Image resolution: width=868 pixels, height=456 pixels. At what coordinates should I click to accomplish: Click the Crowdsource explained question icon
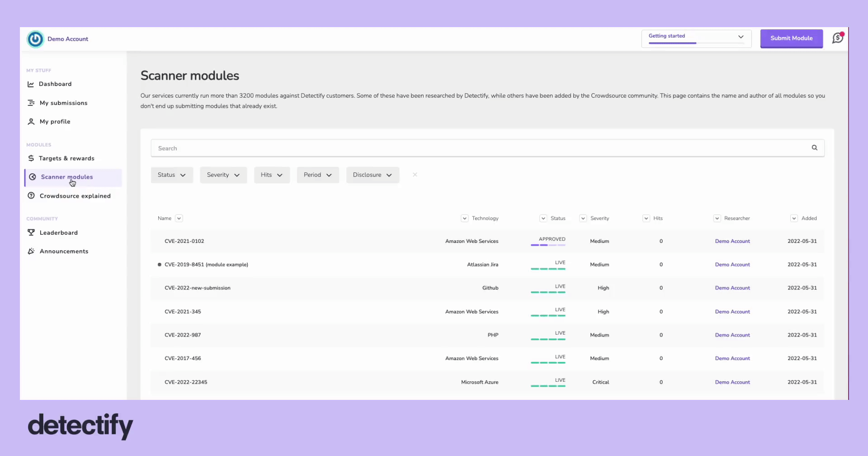[x=31, y=196]
